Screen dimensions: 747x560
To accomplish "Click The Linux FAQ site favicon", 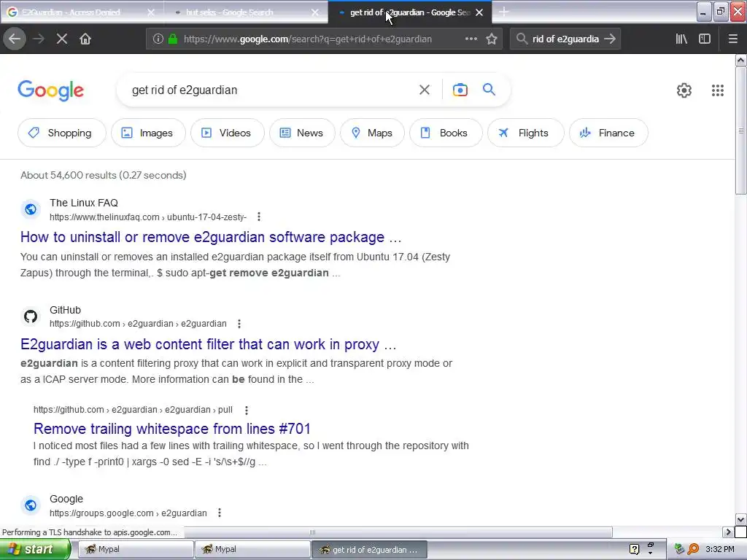I will (x=31, y=209).
